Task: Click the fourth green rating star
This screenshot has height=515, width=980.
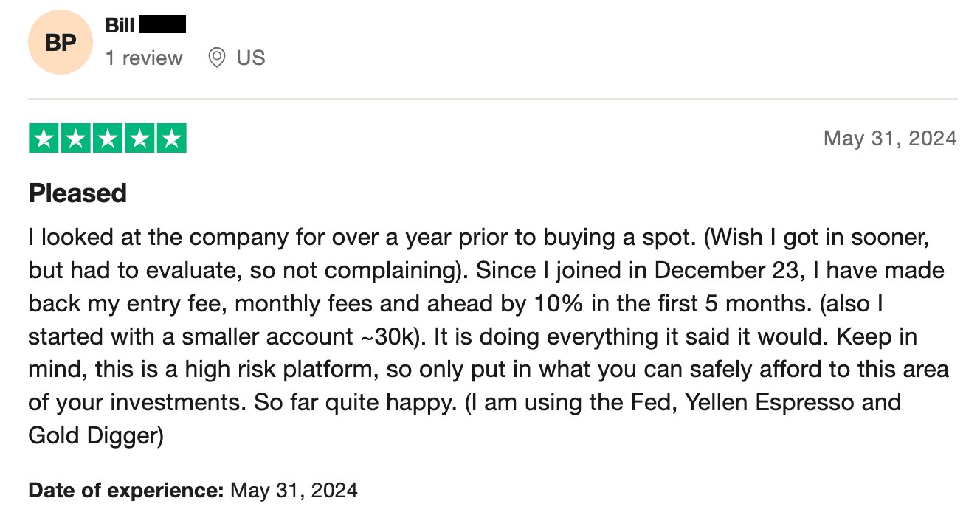Action: tap(139, 139)
